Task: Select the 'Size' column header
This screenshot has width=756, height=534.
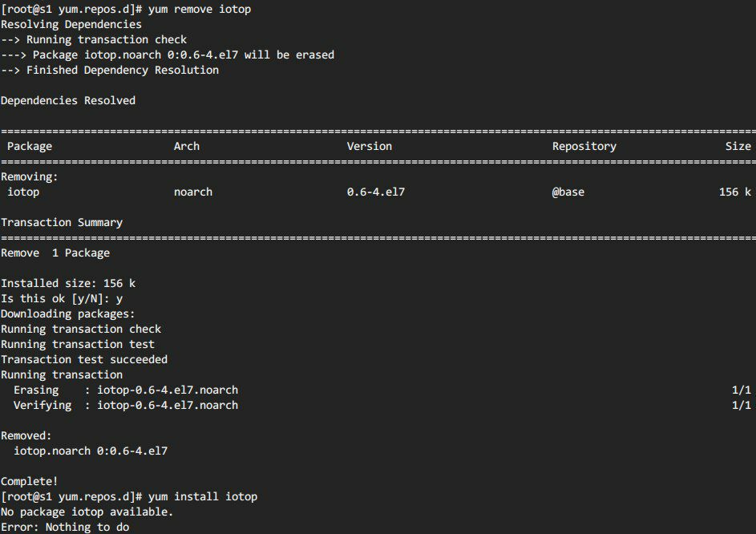Action: tap(738, 146)
